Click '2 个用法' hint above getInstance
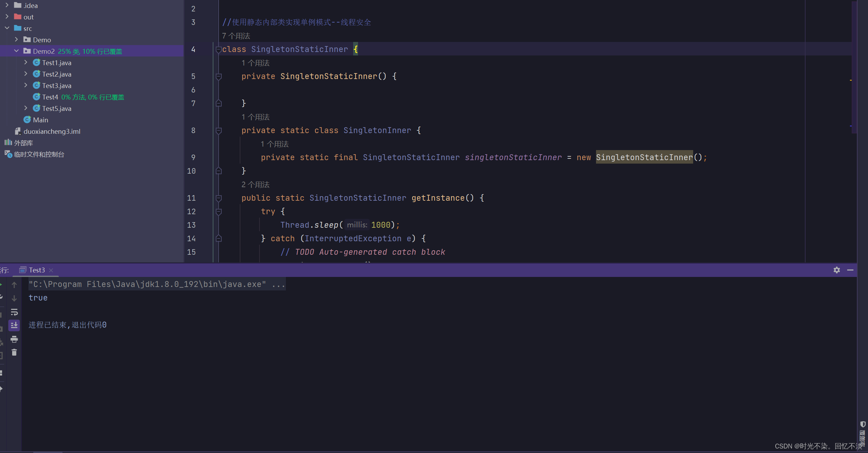Screen dimensions: 868x453 (x=255, y=185)
